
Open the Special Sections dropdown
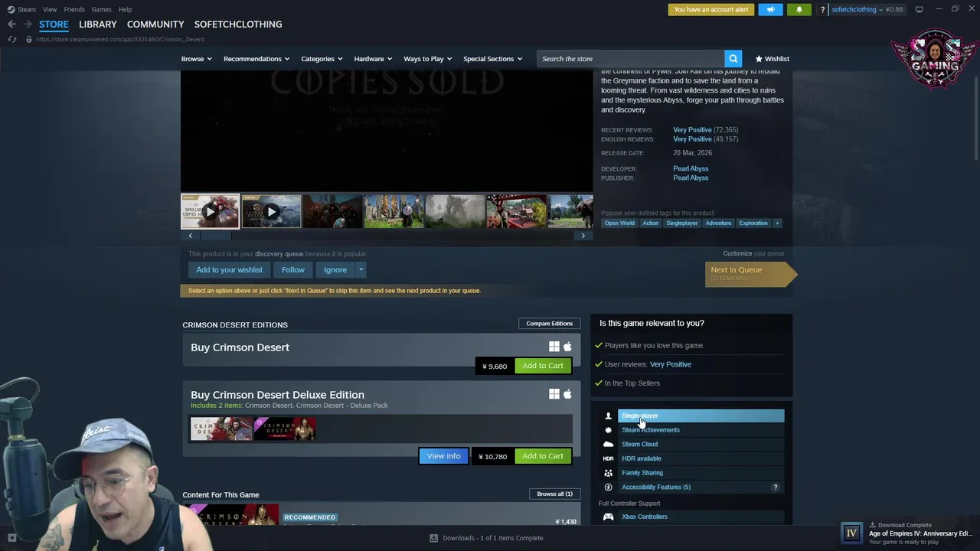coord(492,59)
